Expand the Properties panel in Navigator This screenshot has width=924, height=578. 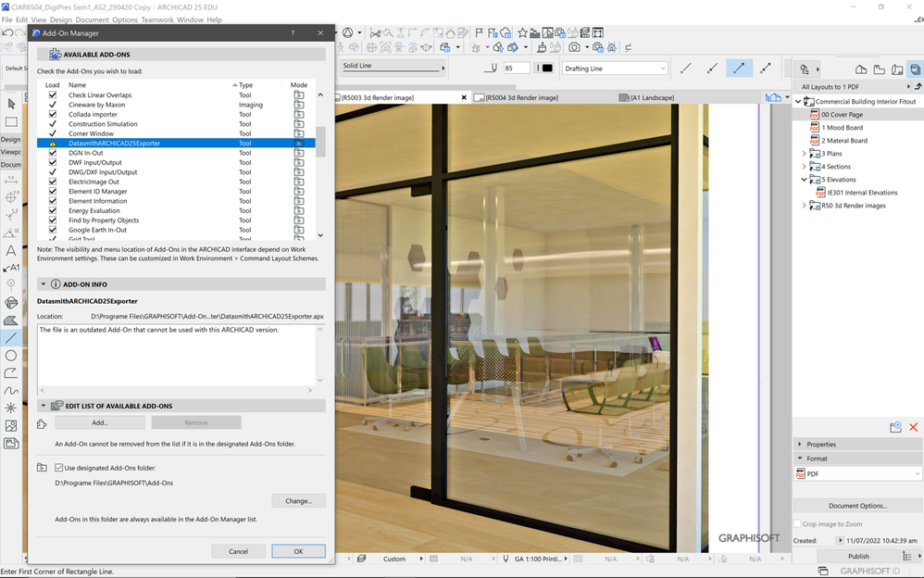(x=800, y=444)
